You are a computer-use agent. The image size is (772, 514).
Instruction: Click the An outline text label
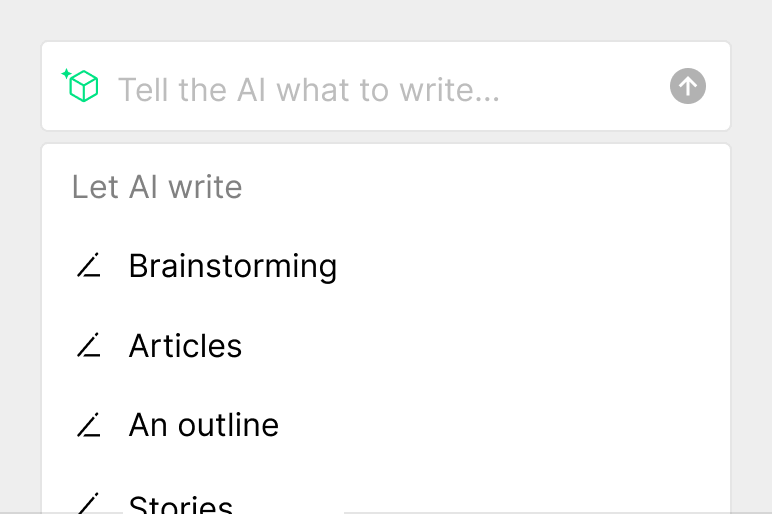tap(204, 426)
